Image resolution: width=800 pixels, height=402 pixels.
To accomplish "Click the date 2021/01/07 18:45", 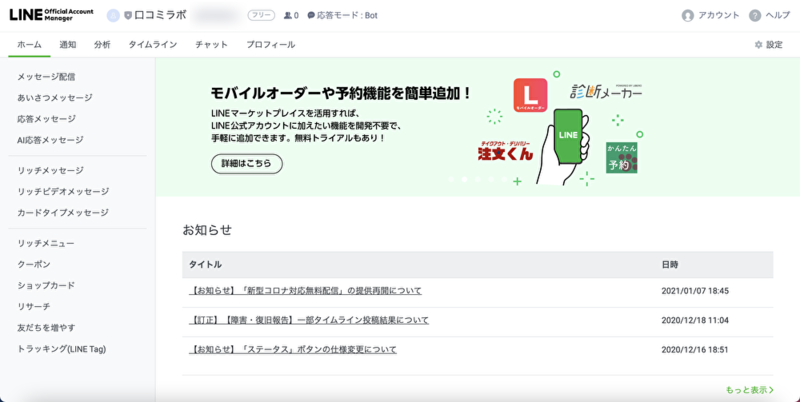I will tap(695, 291).
